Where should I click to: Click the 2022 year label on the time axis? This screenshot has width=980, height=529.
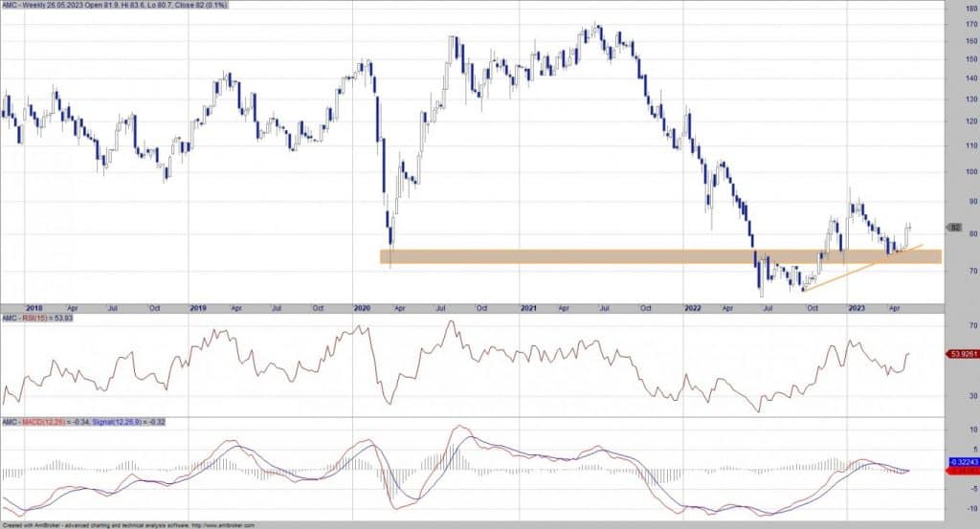click(692, 308)
